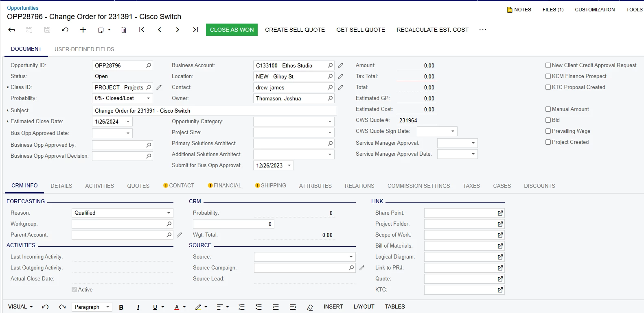Toggle bold in the editor toolbar
644x313 pixels.
click(121, 307)
